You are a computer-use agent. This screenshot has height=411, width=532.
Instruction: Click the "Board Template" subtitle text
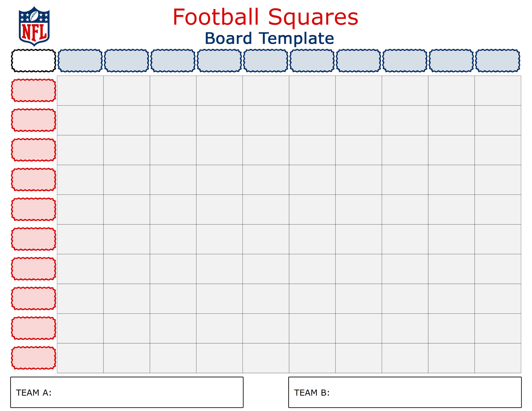coord(269,38)
